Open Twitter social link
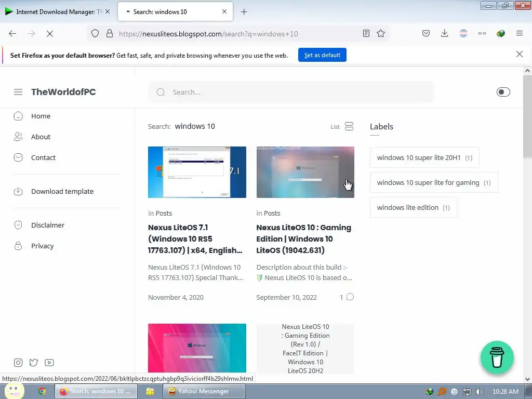 (x=34, y=363)
